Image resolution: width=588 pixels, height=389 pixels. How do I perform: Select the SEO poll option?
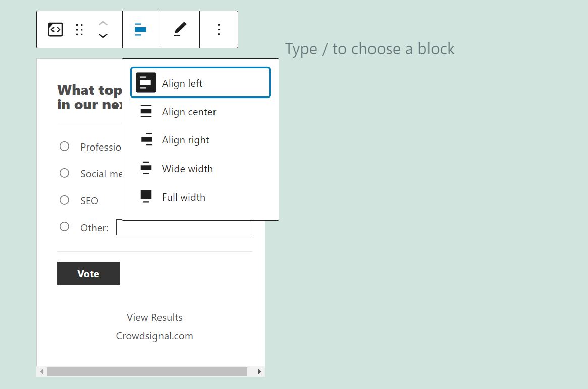[64, 200]
